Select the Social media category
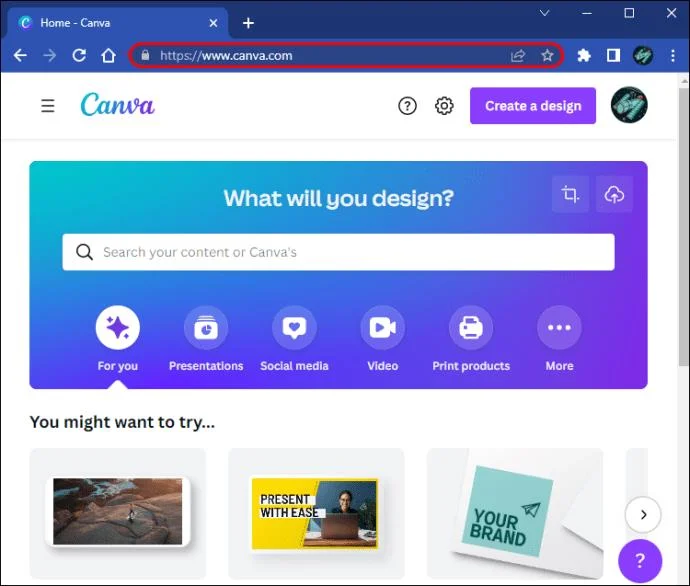Viewport: 690px width, 586px height. [x=294, y=339]
